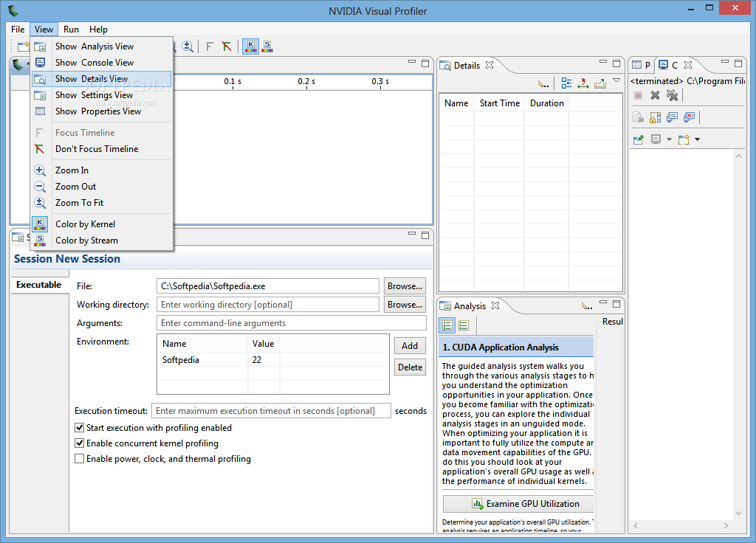
Task: Click the File path input field
Action: click(267, 286)
